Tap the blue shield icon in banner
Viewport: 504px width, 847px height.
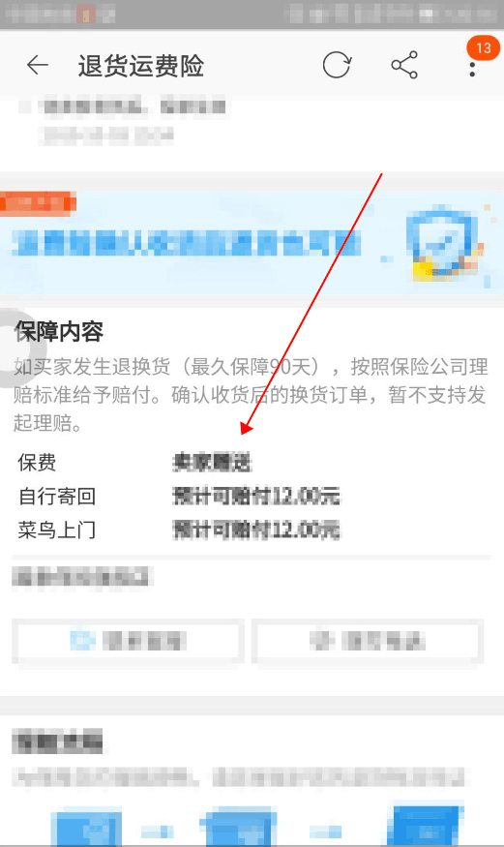[441, 242]
